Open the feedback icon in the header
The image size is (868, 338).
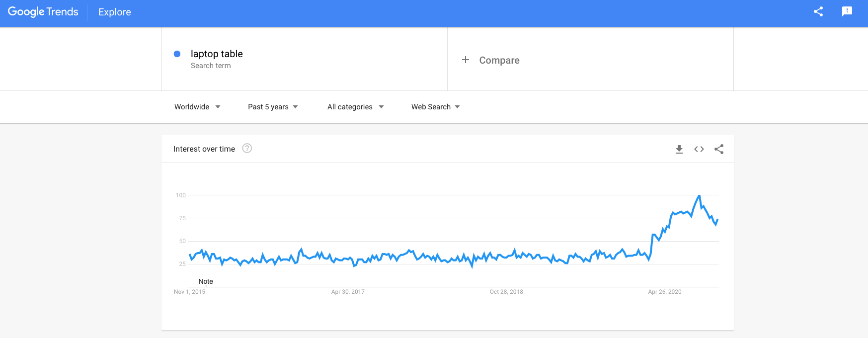846,12
